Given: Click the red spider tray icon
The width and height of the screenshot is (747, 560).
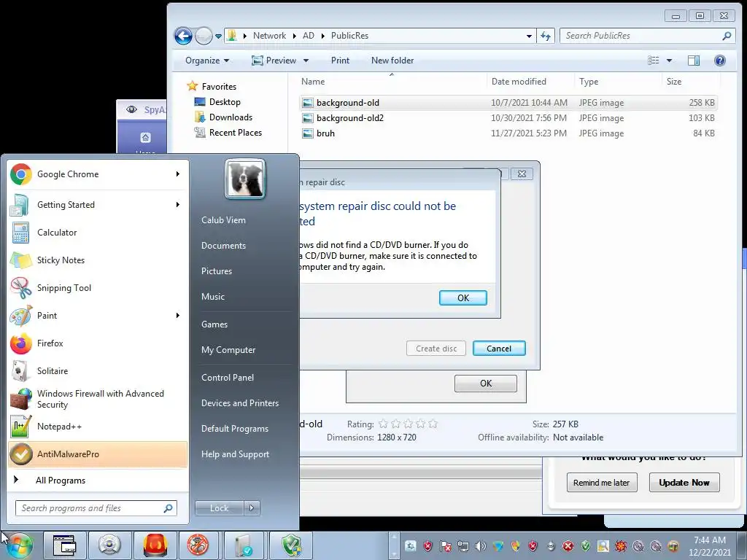Looking at the screenshot, I should pyautogui.click(x=620, y=545).
